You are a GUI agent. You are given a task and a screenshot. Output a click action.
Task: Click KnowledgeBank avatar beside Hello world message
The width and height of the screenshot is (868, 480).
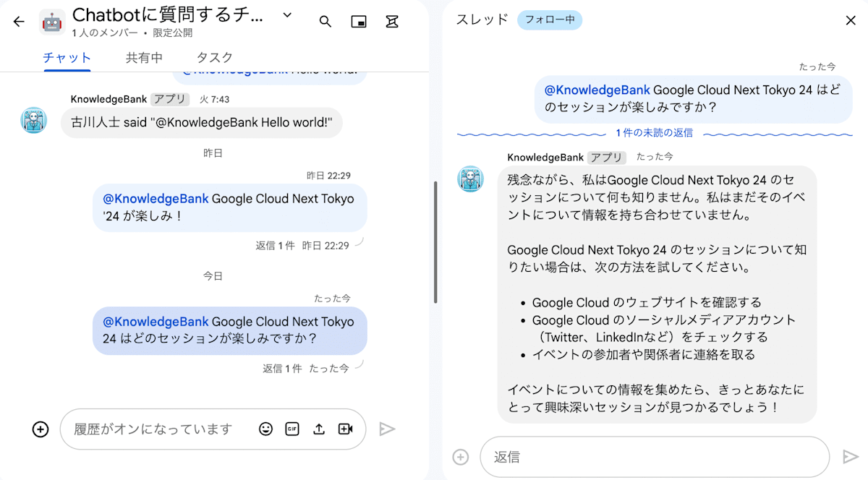34,120
